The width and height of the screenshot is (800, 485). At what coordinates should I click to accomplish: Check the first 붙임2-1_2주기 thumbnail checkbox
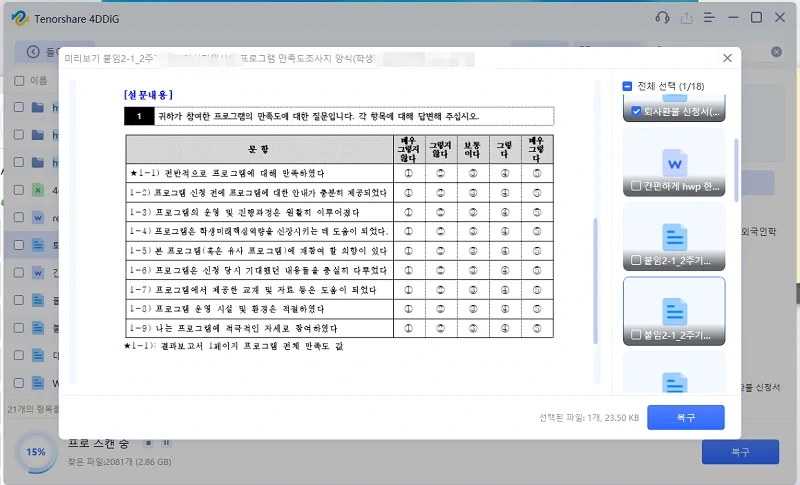(x=636, y=261)
